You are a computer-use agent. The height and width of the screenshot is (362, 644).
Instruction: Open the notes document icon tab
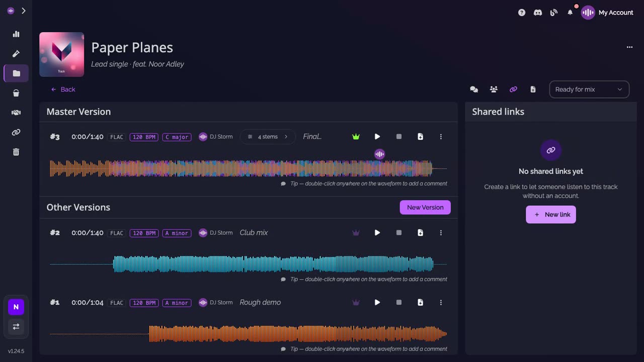533,89
